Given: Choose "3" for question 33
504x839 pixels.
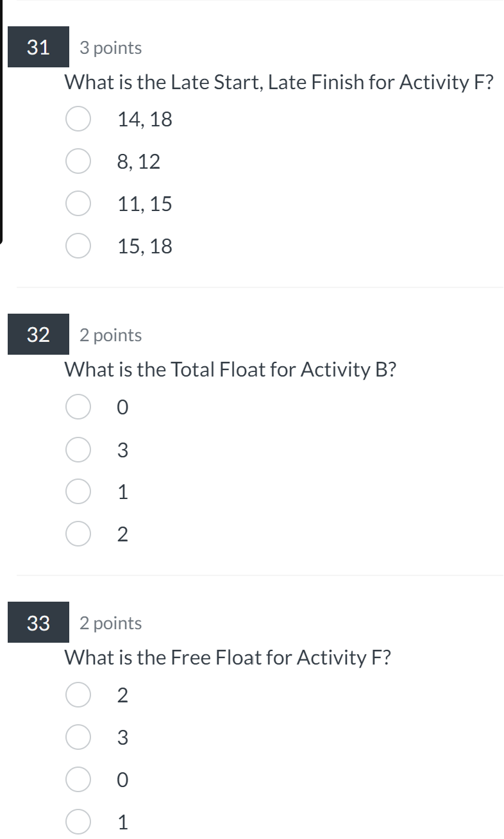Looking at the screenshot, I should pos(78,737).
